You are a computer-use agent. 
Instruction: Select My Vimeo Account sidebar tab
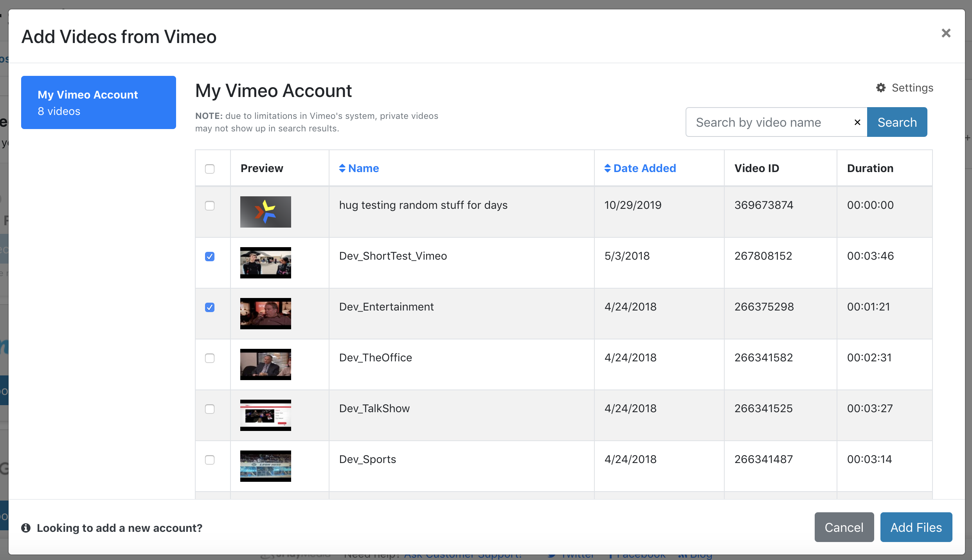tap(99, 102)
